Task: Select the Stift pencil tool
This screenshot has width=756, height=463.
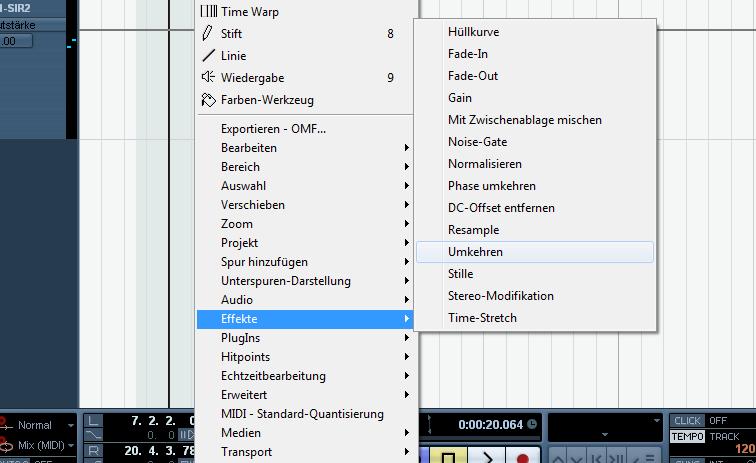Action: (x=307, y=34)
